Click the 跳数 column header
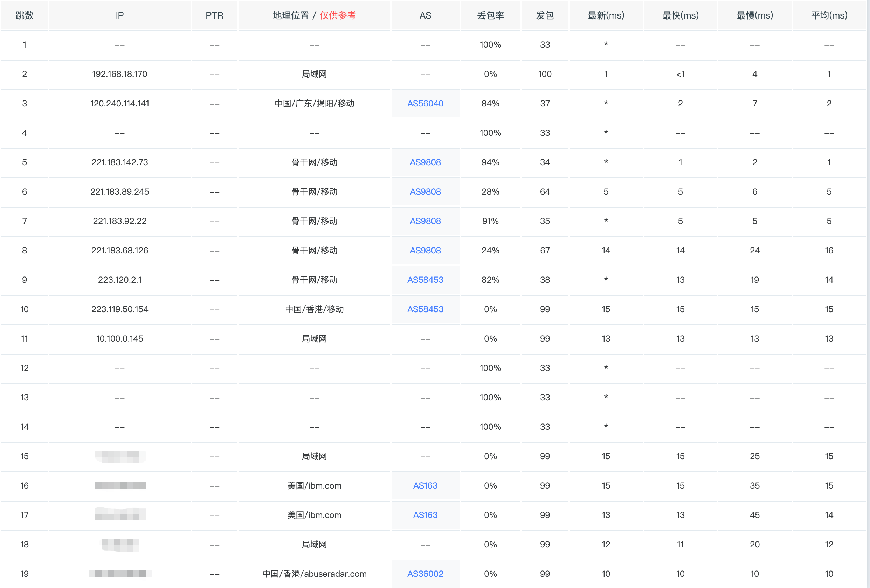This screenshot has height=588, width=870. [x=24, y=15]
